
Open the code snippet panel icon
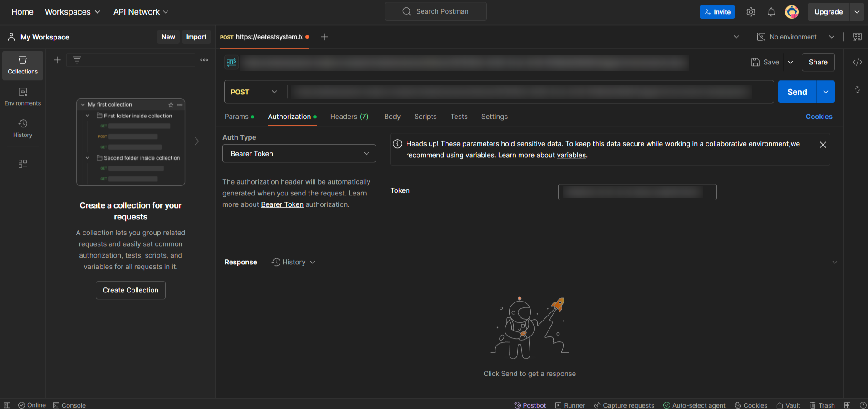[857, 62]
